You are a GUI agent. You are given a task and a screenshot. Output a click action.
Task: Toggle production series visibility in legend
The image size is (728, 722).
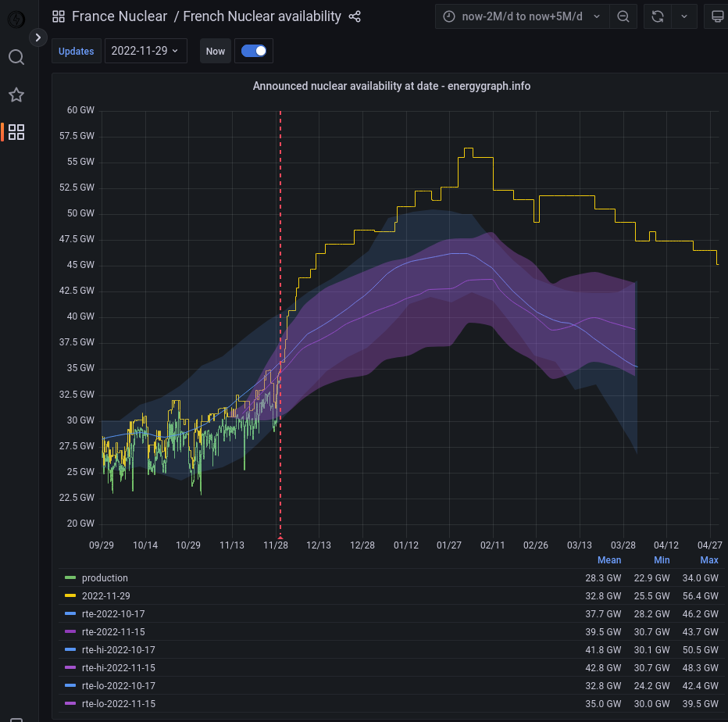[x=105, y=578]
